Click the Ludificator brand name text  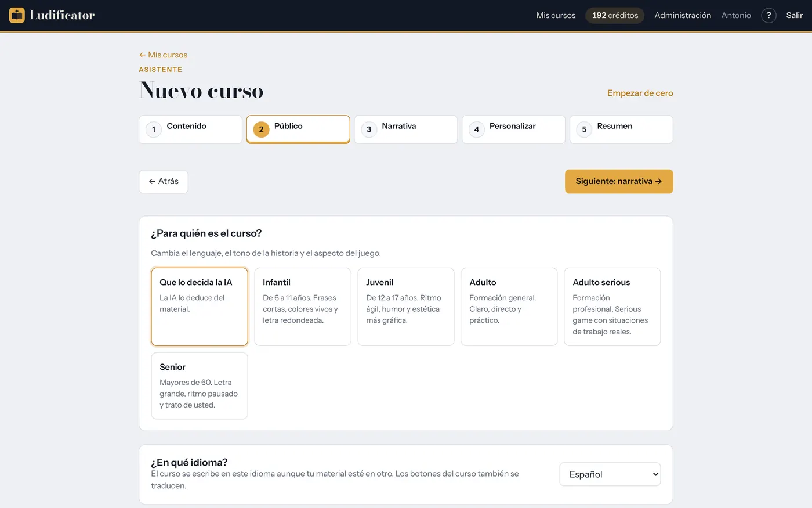pos(63,15)
